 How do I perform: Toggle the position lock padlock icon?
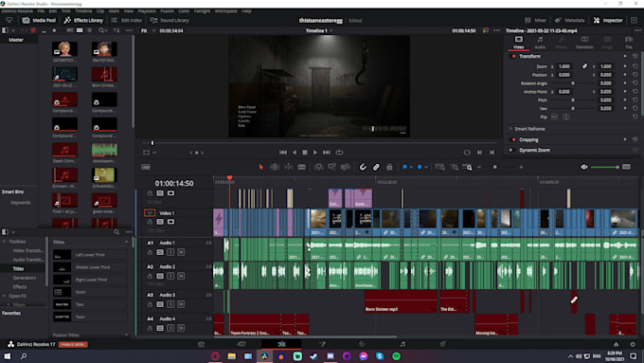coord(389,167)
